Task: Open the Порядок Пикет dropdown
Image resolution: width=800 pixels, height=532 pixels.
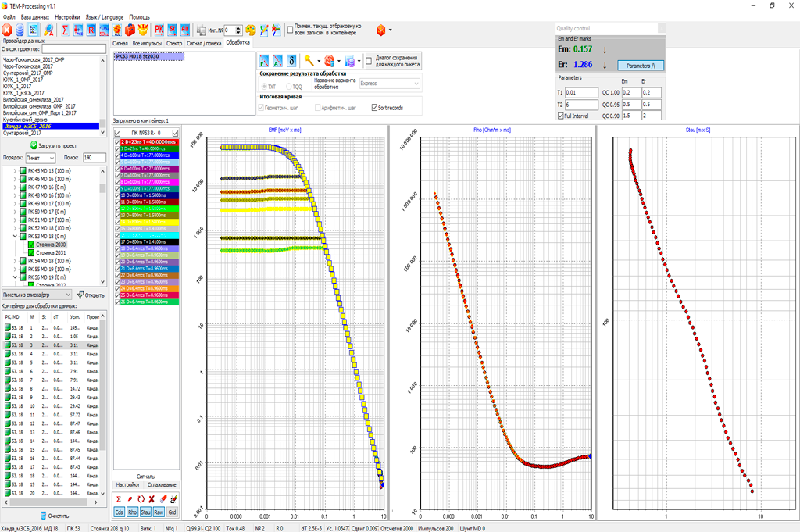Action: coord(41,157)
